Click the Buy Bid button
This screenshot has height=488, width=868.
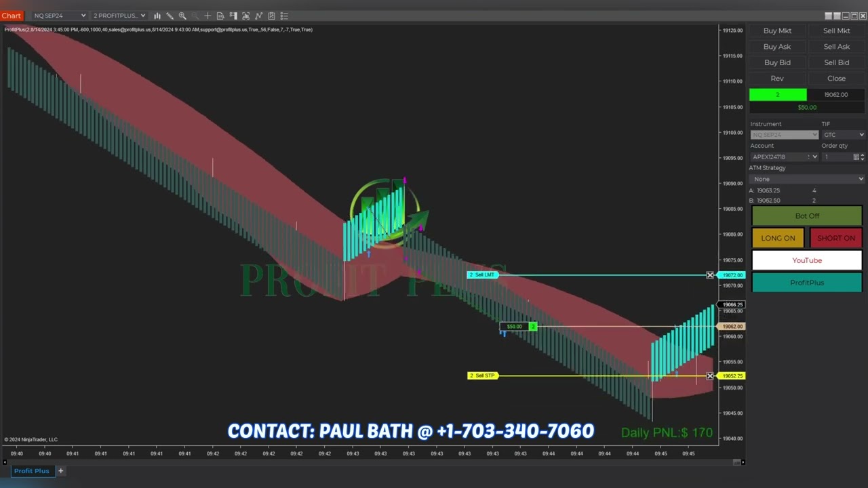coord(777,62)
